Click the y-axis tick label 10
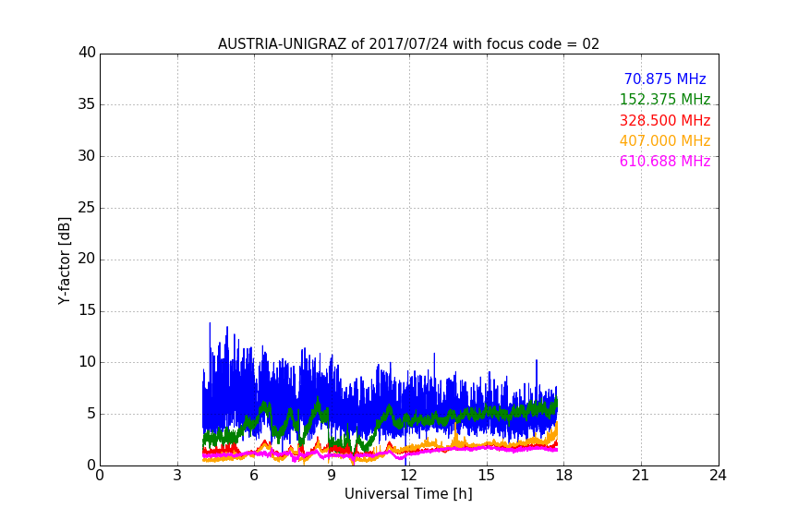The image size is (798, 532). (87, 362)
